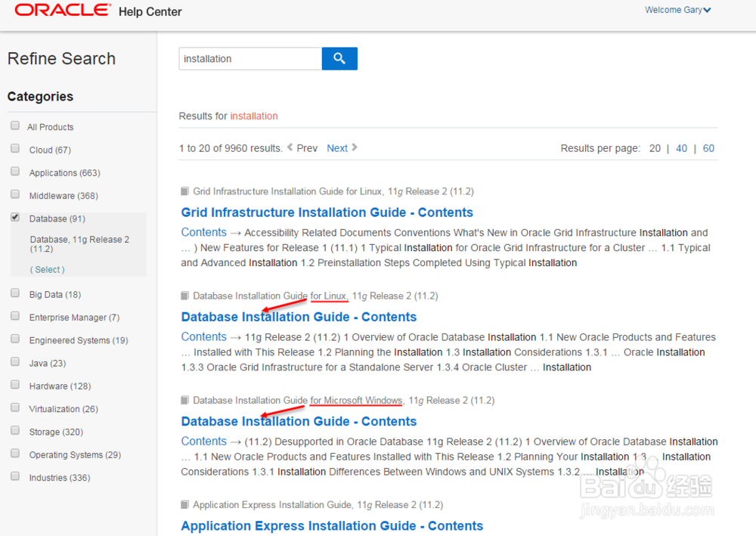This screenshot has width=756, height=536.
Task: Click the Next page arrow icon
Action: [x=355, y=147]
